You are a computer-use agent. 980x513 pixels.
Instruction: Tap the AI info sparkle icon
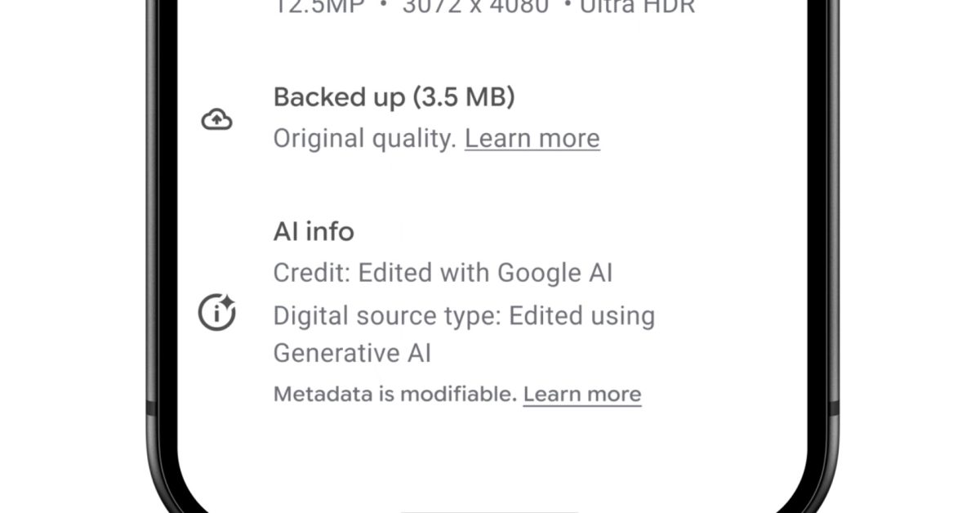coord(217,312)
